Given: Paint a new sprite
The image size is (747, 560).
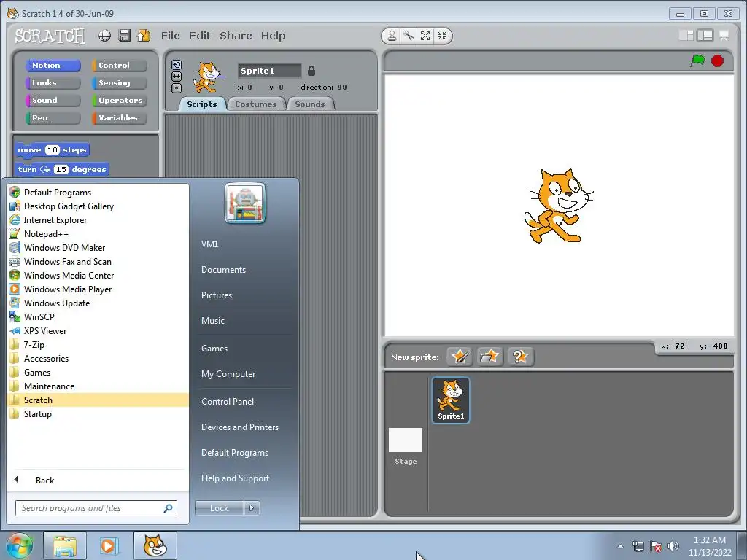Looking at the screenshot, I should (460, 356).
